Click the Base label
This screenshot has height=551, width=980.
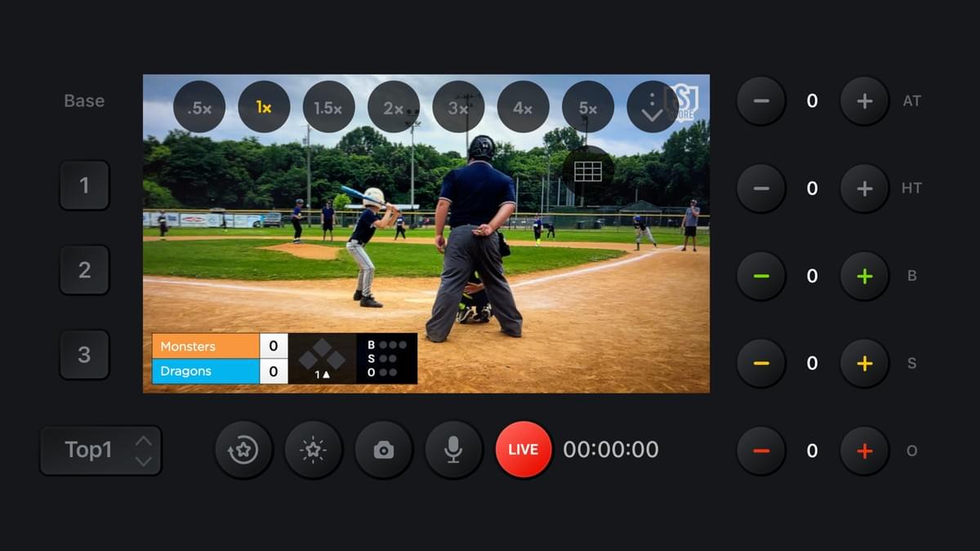[84, 101]
